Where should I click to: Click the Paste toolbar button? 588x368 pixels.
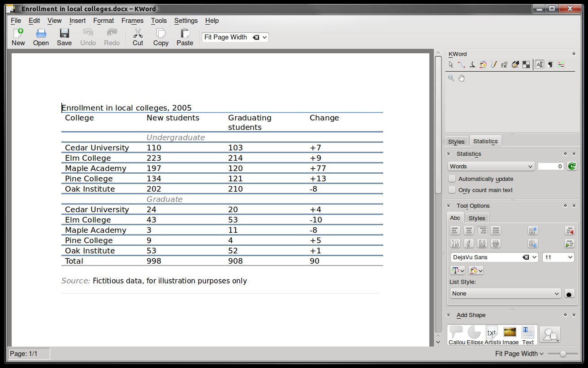(x=185, y=37)
